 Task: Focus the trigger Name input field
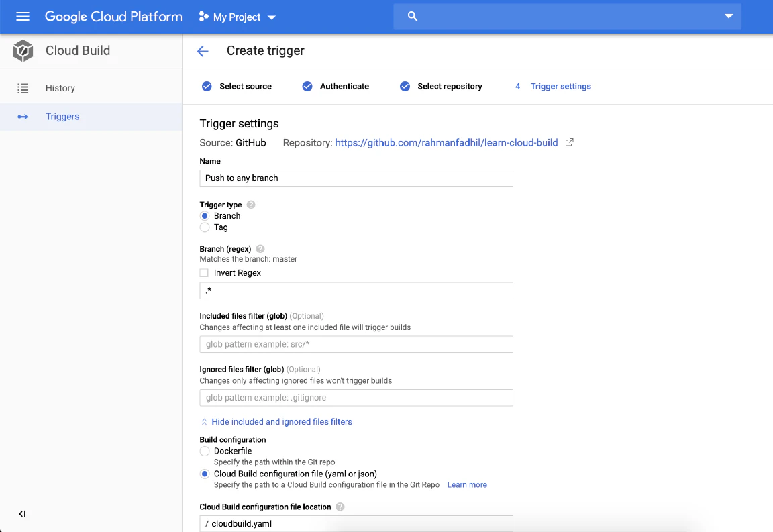(356, 178)
